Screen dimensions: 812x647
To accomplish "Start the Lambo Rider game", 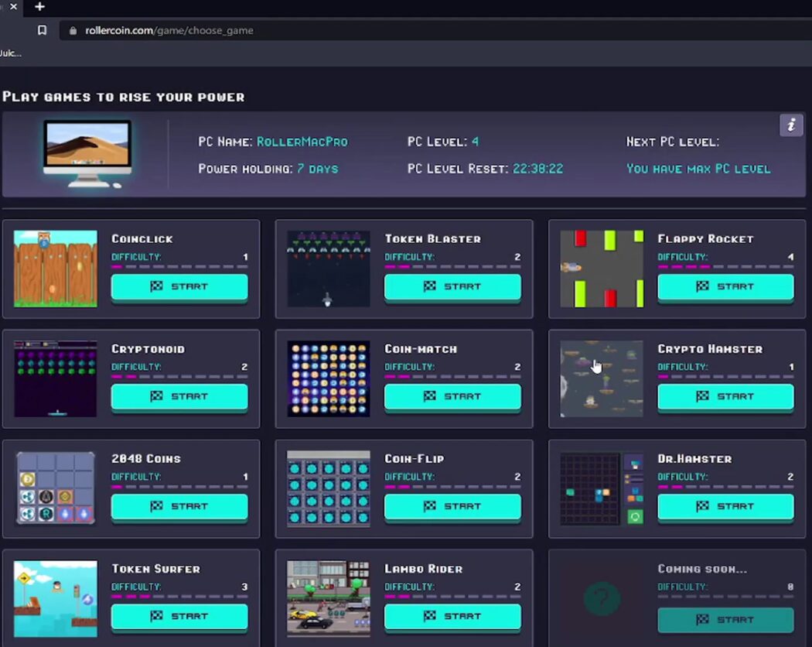I will point(452,616).
